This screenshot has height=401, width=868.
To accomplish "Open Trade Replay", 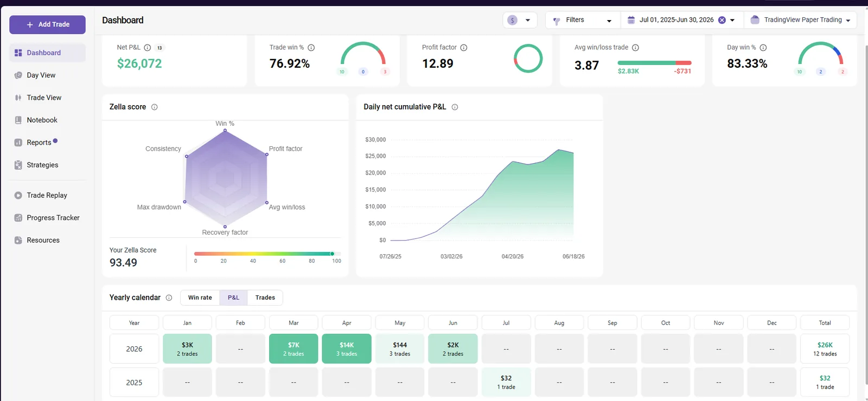I will tap(47, 195).
